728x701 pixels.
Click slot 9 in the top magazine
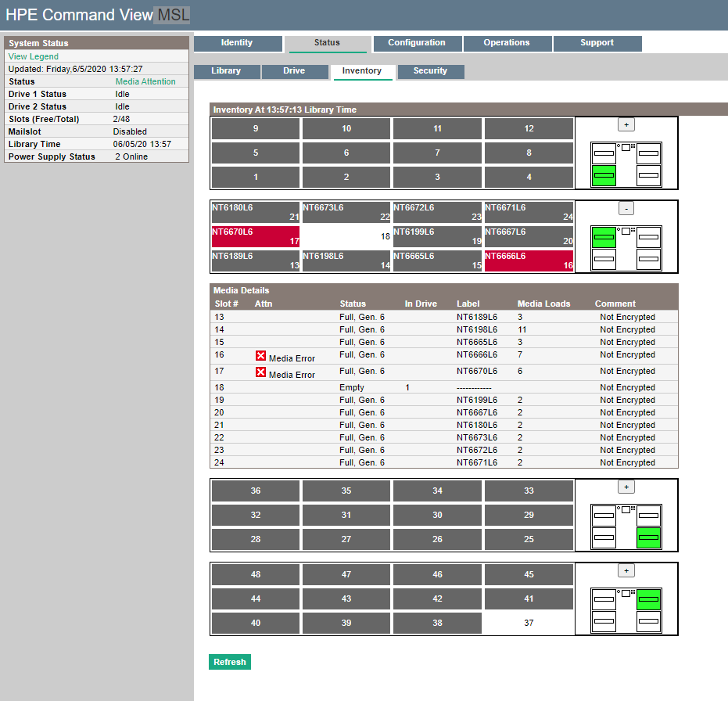click(x=256, y=128)
